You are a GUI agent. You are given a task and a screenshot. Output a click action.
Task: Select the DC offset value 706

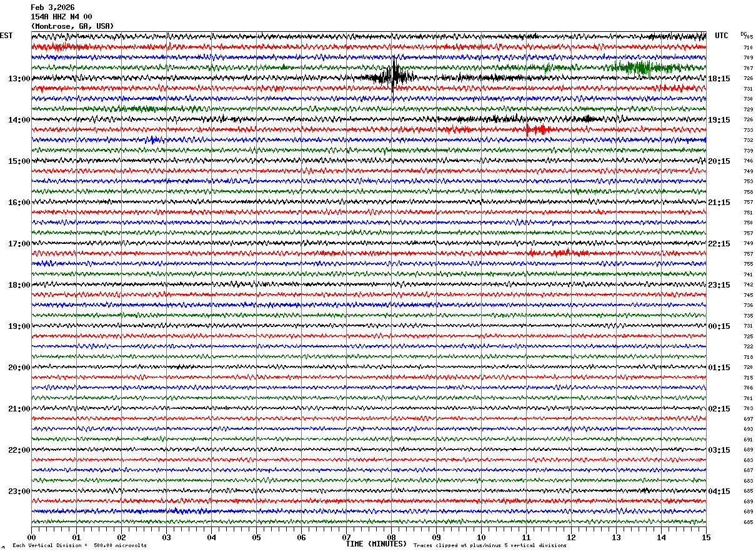pos(748,388)
